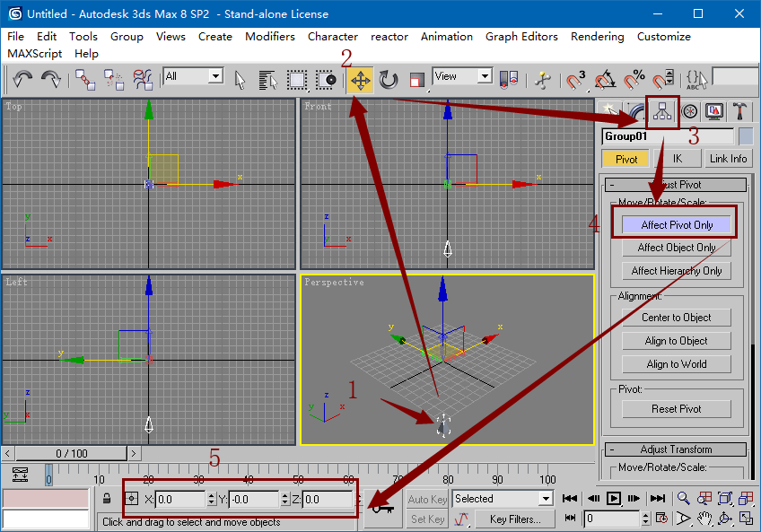Click the Group01 object name field

668,136
